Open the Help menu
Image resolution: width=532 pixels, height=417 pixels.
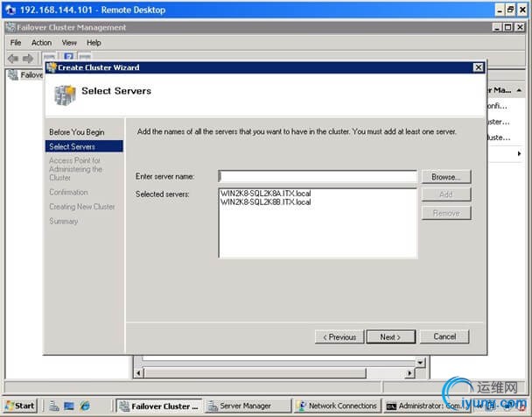click(94, 43)
